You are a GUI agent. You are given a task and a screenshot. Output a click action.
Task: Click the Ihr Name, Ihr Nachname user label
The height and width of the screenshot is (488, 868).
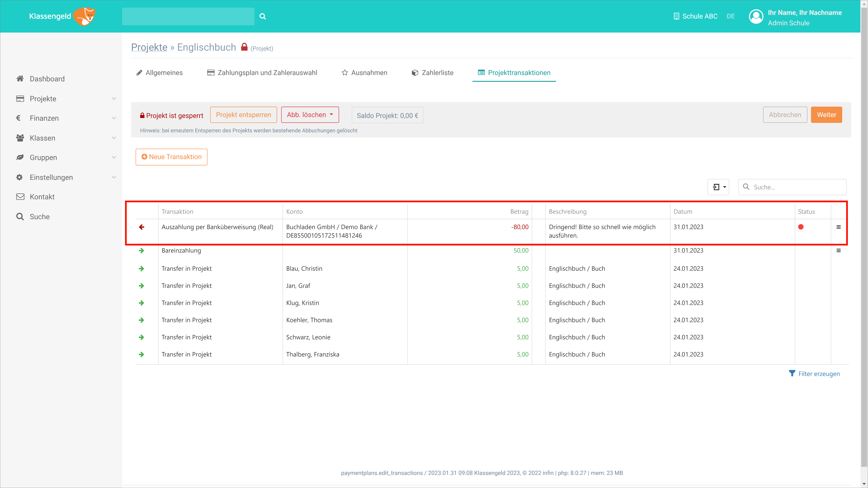coord(805,12)
